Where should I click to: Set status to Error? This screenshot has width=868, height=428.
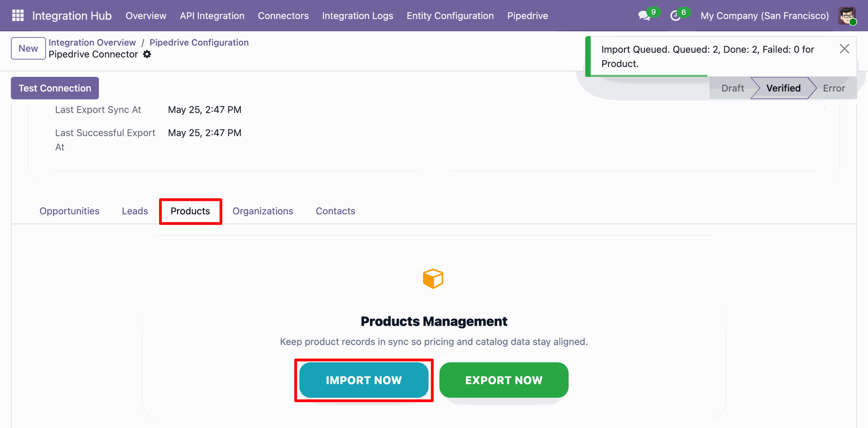pos(834,88)
